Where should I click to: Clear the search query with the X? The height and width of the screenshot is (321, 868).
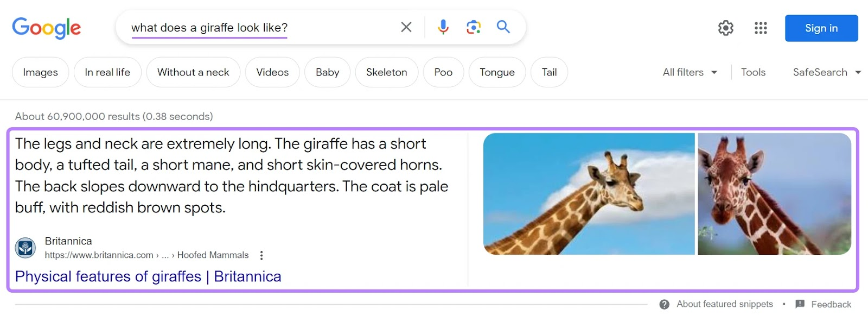click(405, 27)
